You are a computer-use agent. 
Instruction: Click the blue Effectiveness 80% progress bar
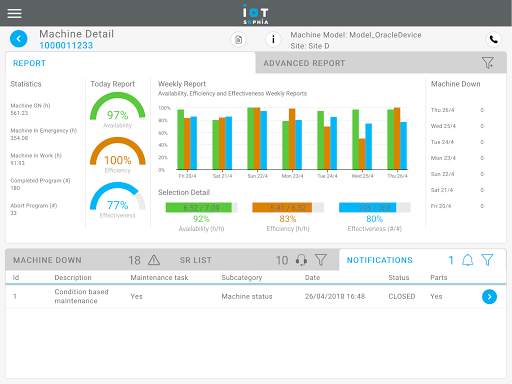pos(375,207)
